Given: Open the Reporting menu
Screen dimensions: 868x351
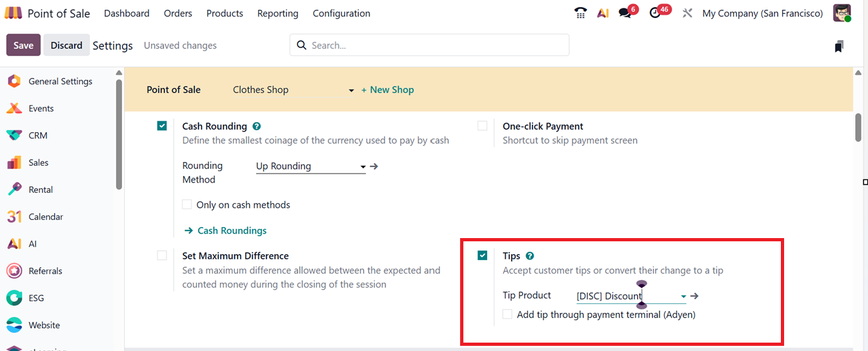Looking at the screenshot, I should pyautogui.click(x=278, y=13).
